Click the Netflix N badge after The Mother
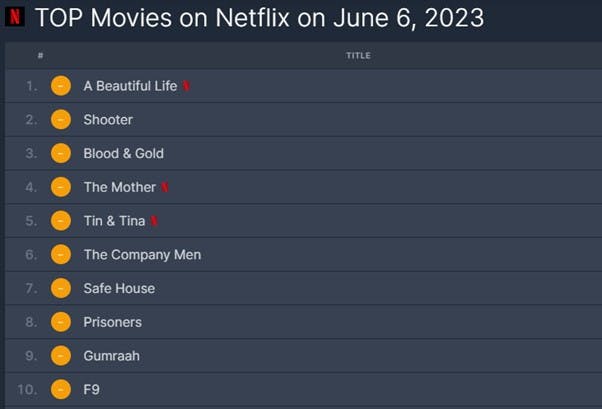602x409 pixels. 165,187
